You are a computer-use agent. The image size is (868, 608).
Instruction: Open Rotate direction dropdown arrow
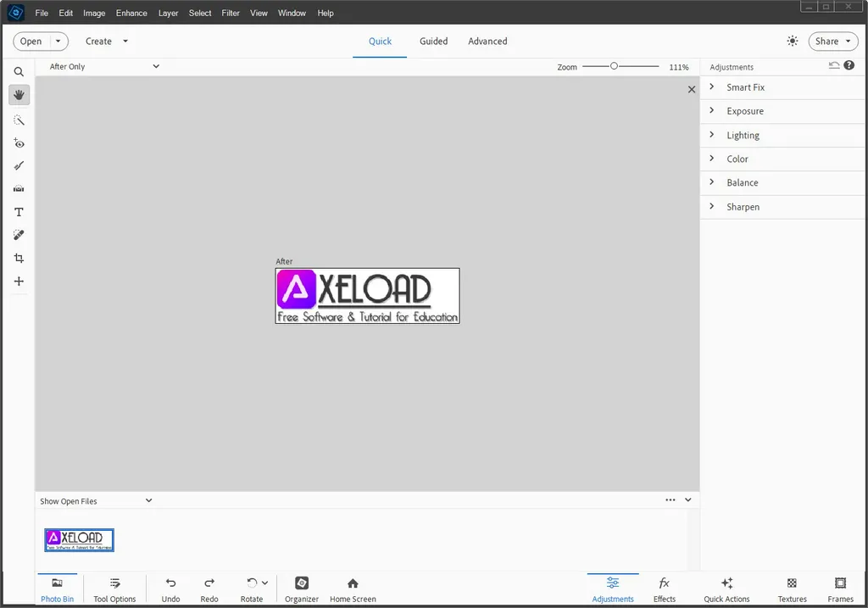tap(265, 583)
